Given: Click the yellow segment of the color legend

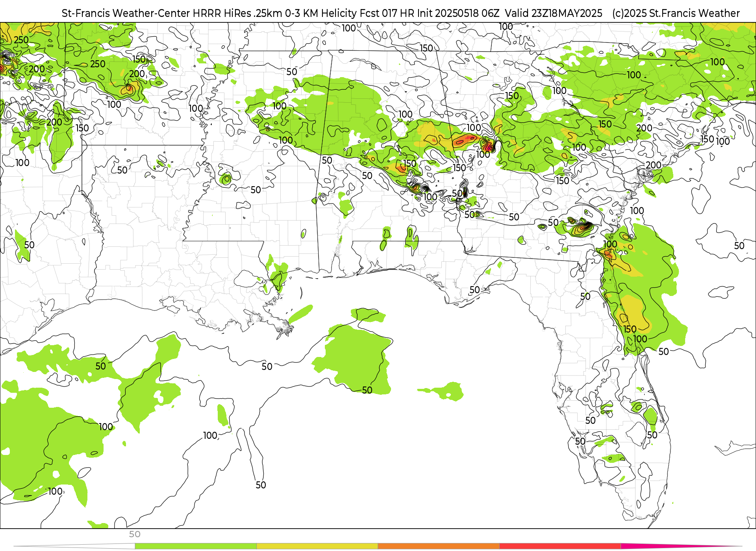Looking at the screenshot, I should click(x=317, y=546).
